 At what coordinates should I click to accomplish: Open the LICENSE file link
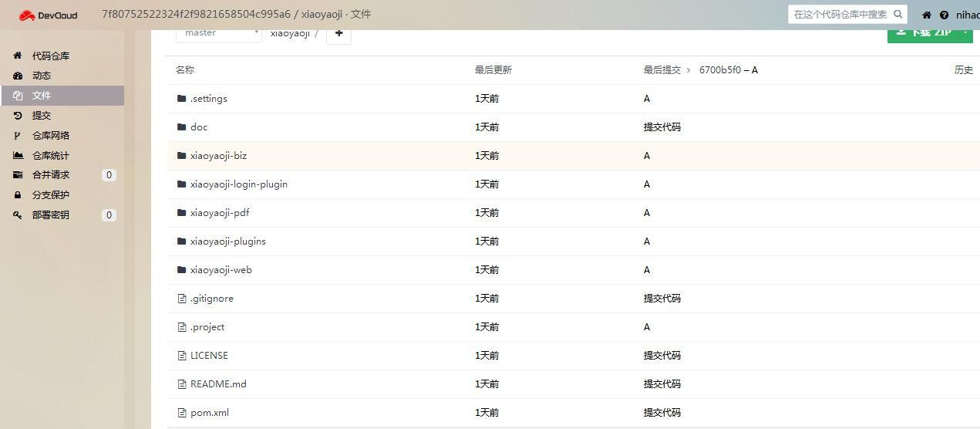tap(209, 356)
